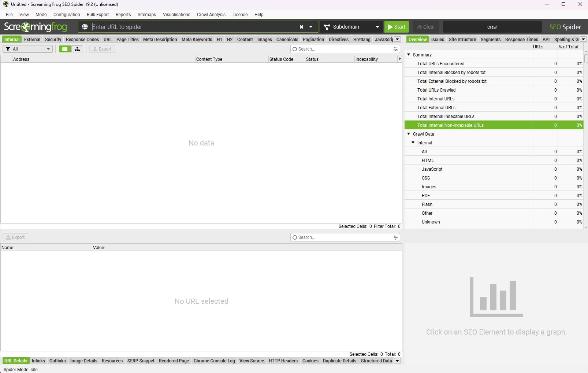Clear URL field with the X icon

pyautogui.click(x=301, y=27)
